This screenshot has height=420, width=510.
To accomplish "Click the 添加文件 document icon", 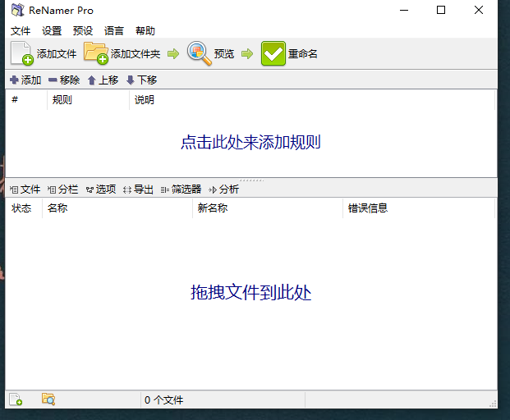I will point(21,53).
